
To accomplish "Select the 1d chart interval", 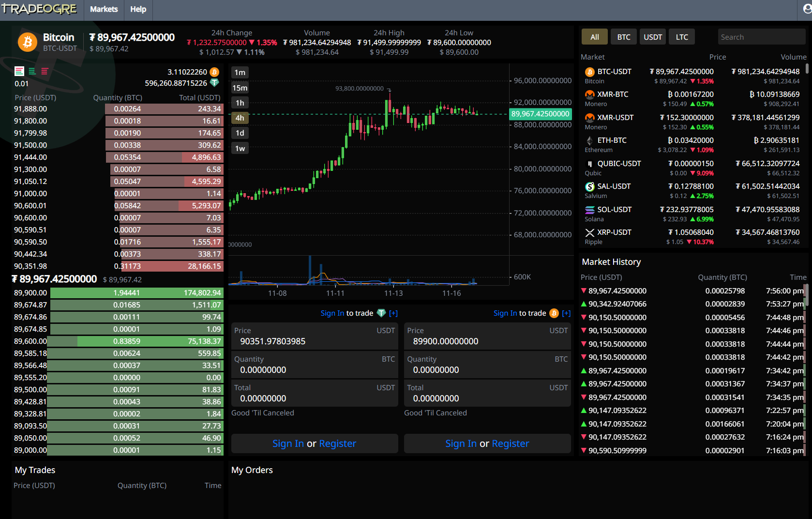I will click(x=240, y=133).
